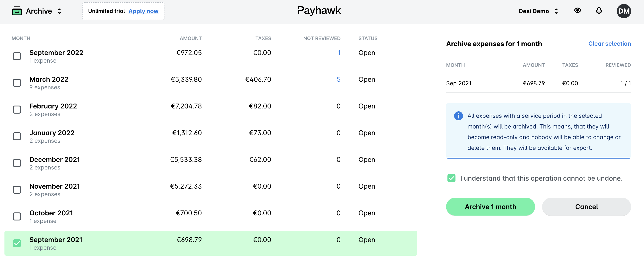Screen dimensions: 644x261
Task: Click the €7,204.78 amount
Action: 186,106
